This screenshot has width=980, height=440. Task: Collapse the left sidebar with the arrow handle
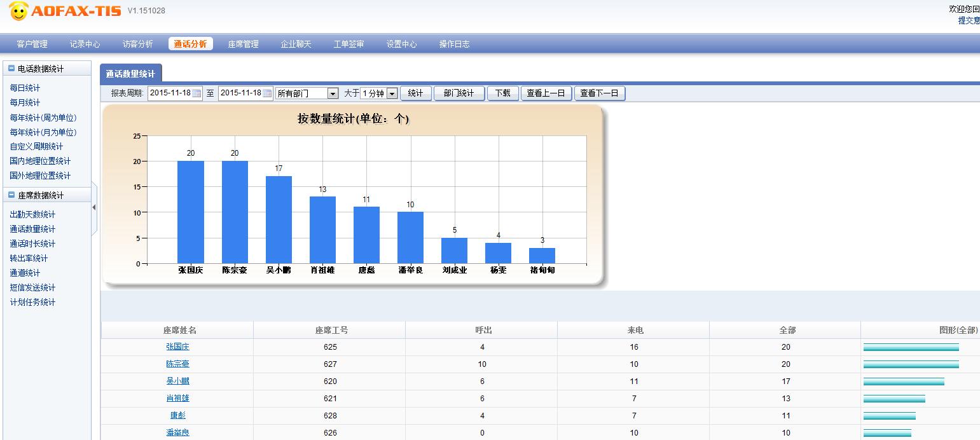coord(94,207)
